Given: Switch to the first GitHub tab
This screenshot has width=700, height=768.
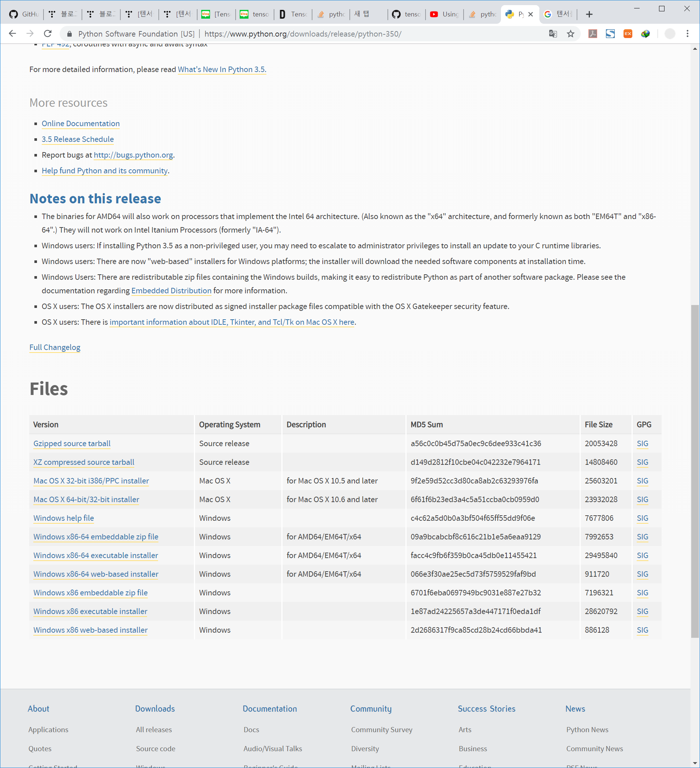Looking at the screenshot, I should (24, 14).
